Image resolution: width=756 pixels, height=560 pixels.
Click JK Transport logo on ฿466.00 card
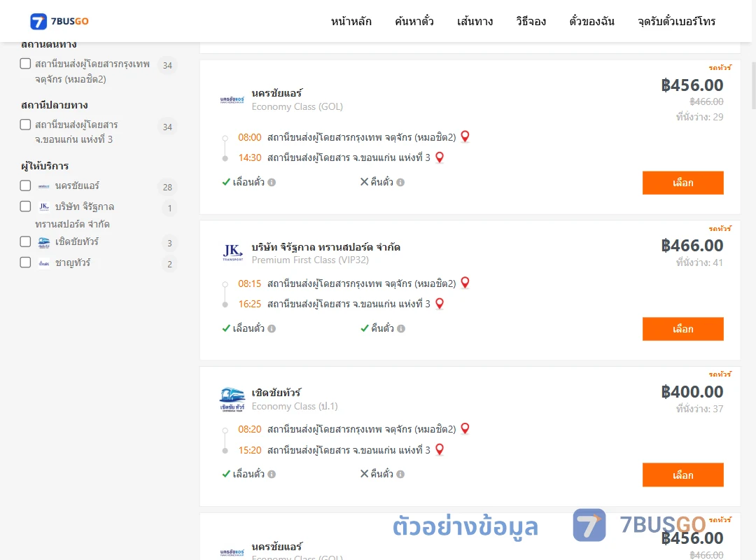coord(232,252)
